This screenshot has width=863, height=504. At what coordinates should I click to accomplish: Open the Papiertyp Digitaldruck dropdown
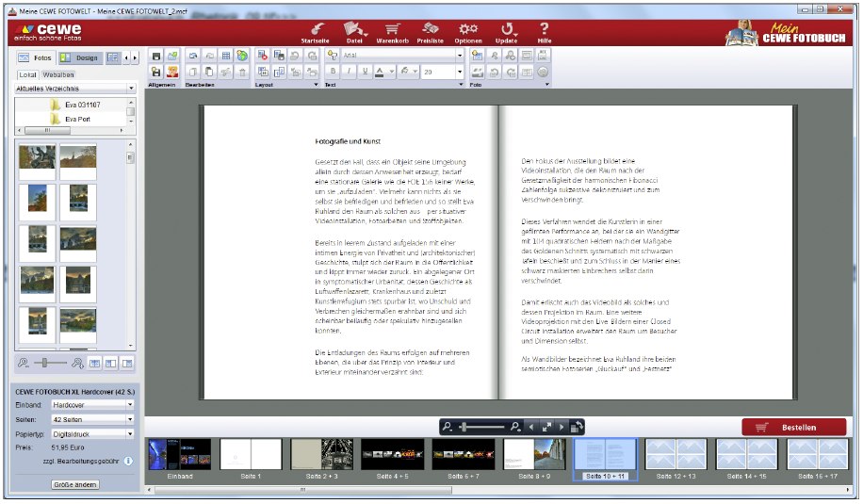click(x=93, y=432)
